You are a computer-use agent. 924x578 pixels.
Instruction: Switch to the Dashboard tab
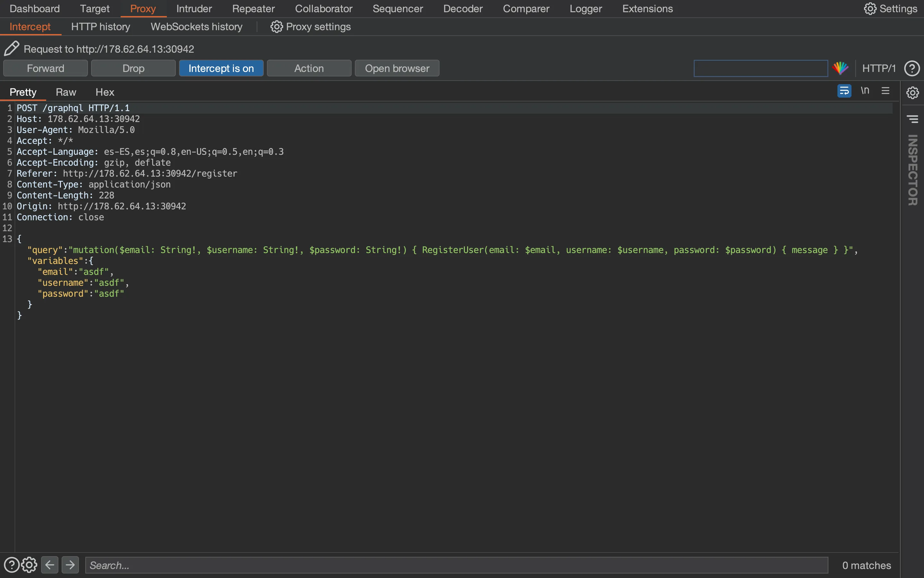pos(35,8)
